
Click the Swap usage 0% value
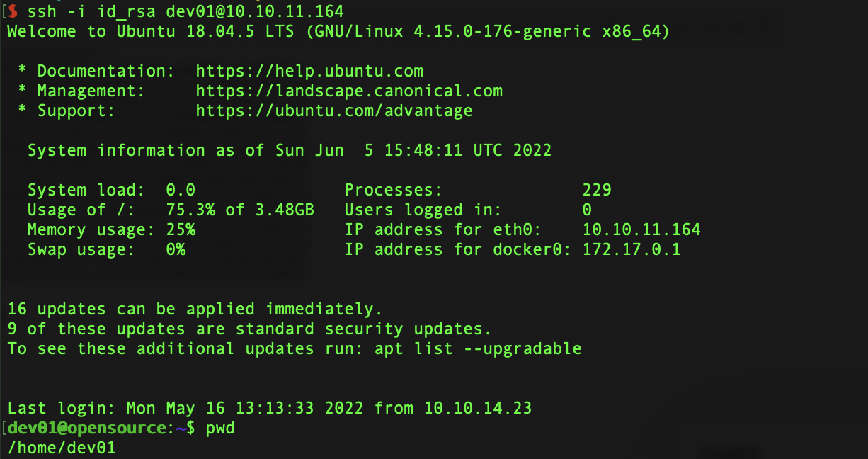click(x=176, y=249)
